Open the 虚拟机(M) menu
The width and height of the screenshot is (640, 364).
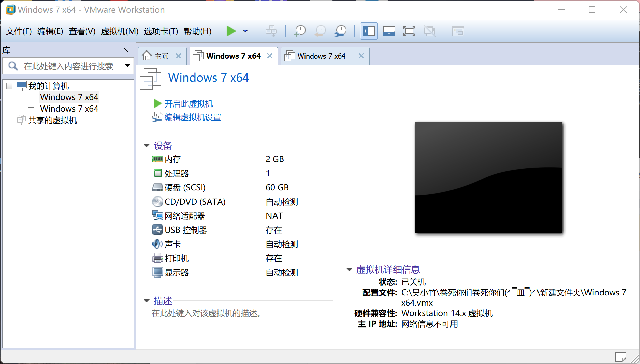120,31
